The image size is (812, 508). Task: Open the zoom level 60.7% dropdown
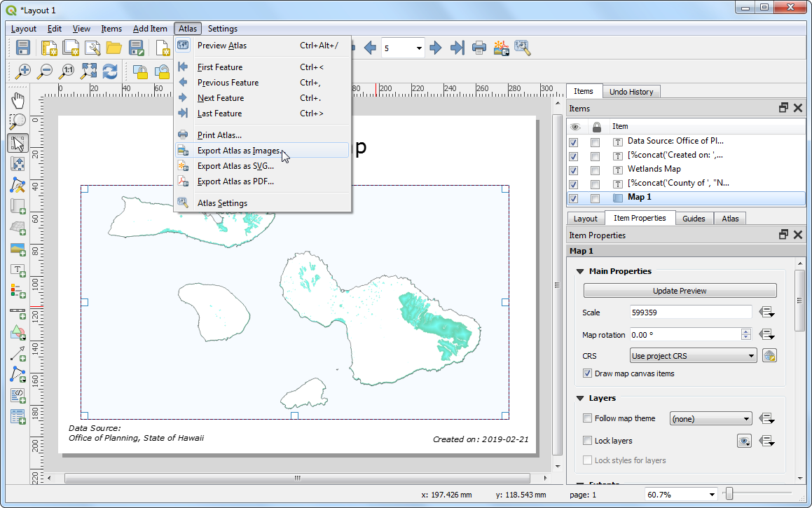tap(712, 495)
